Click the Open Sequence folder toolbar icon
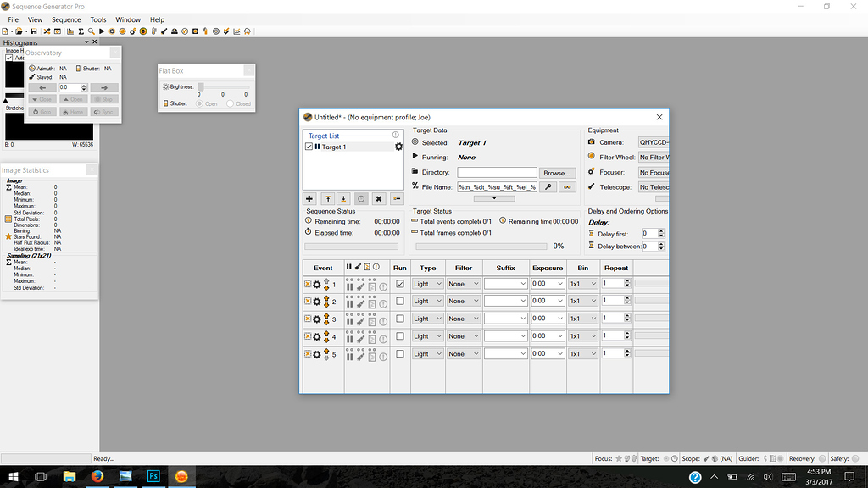The height and width of the screenshot is (488, 868). (x=19, y=31)
